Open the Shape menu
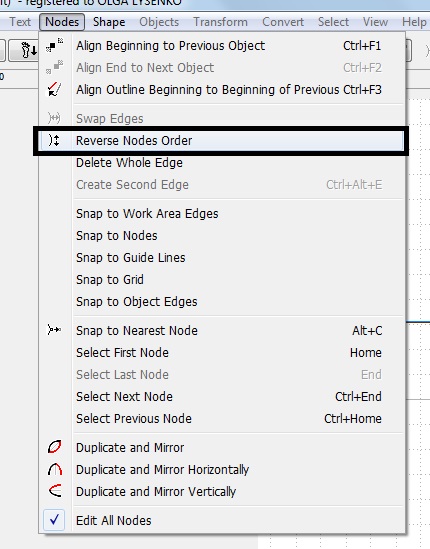Screen dimensions: 430x549 (x=109, y=22)
